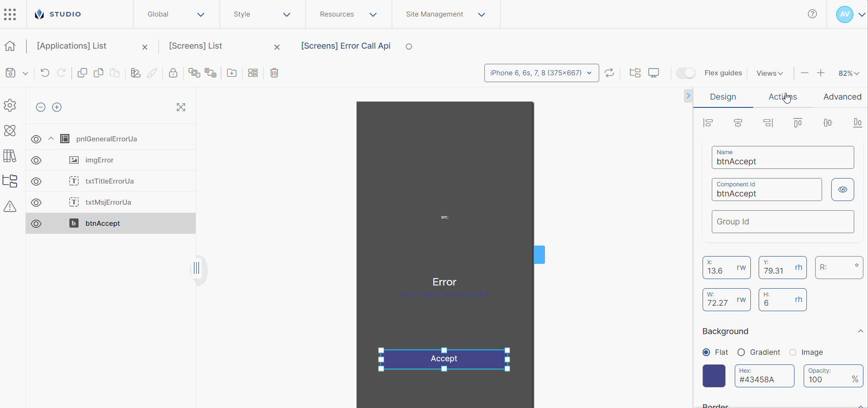Switch to the Advanced tab
Screen dimensions: 868x408
842,97
